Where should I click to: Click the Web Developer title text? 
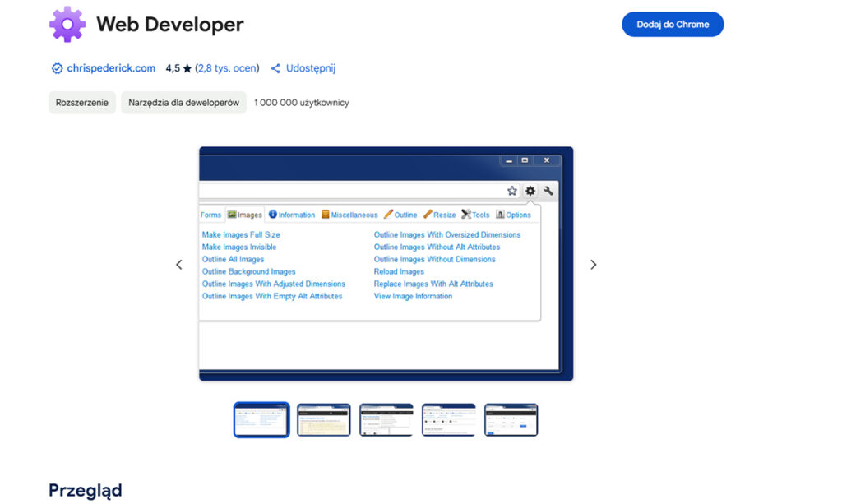click(x=169, y=24)
